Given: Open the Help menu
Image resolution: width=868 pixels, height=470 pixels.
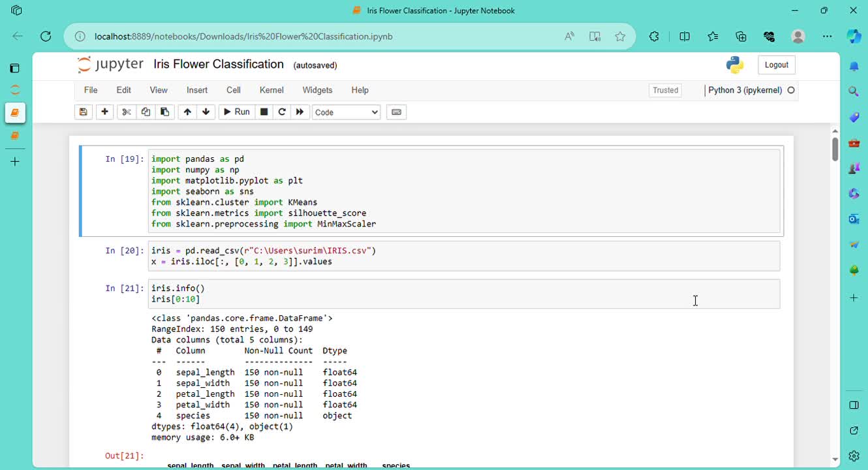Looking at the screenshot, I should [x=360, y=90].
